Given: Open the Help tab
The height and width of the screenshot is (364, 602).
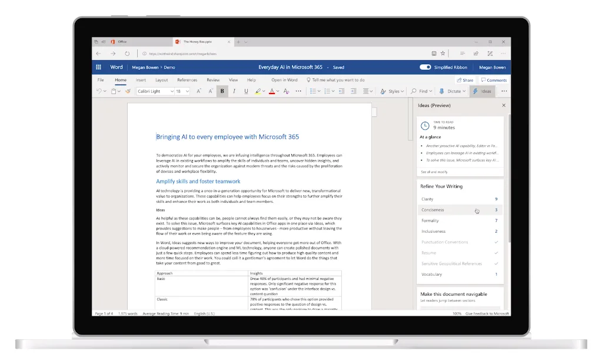Looking at the screenshot, I should (251, 80).
